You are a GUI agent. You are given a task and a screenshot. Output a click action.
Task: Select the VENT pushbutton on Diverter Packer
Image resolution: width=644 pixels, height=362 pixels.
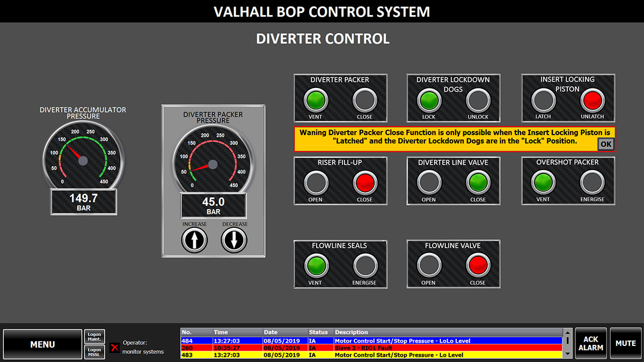point(316,100)
